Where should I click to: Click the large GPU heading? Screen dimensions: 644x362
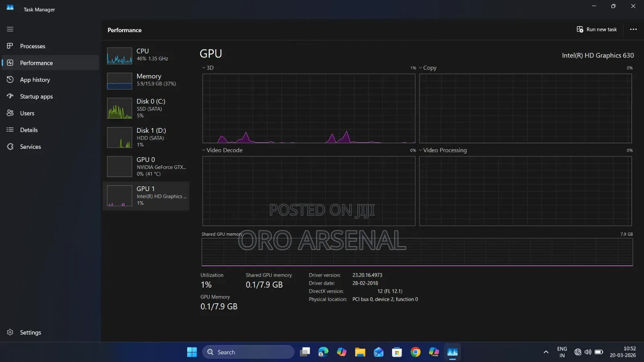pyautogui.click(x=211, y=53)
